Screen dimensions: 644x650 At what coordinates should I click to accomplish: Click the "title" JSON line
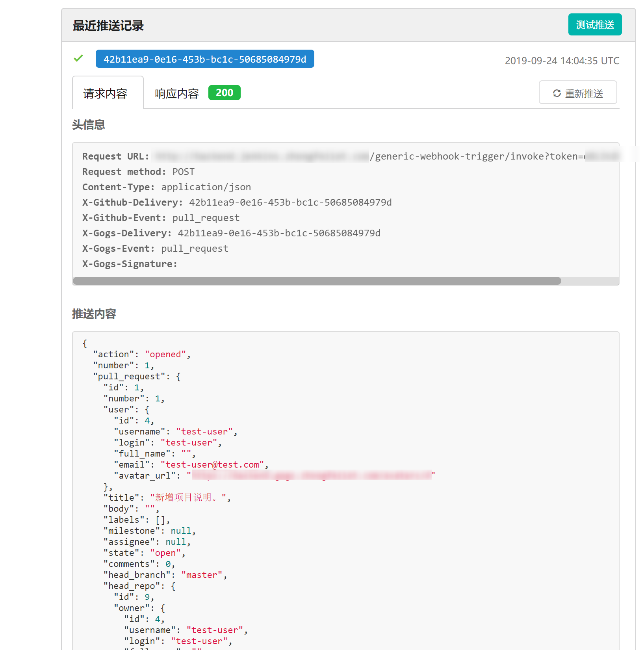[x=167, y=498]
